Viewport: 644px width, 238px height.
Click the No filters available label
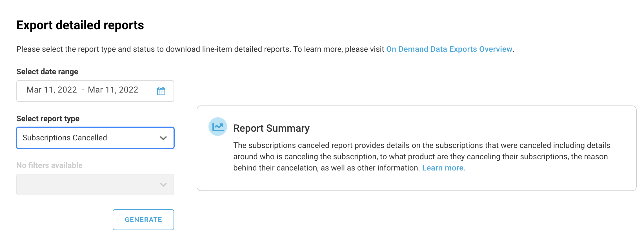[50, 165]
